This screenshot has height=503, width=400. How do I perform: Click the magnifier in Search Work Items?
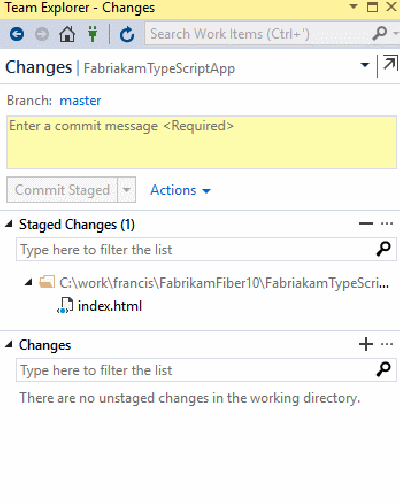[379, 33]
